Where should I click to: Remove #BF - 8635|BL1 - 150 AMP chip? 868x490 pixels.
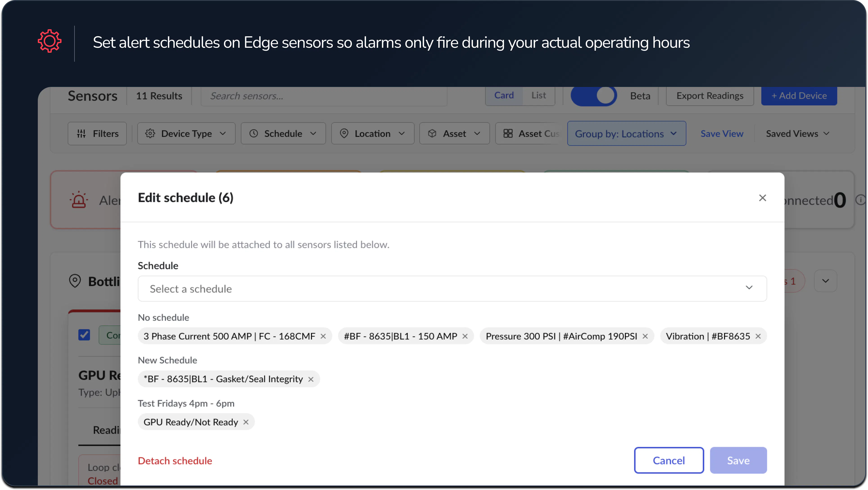pyautogui.click(x=465, y=336)
